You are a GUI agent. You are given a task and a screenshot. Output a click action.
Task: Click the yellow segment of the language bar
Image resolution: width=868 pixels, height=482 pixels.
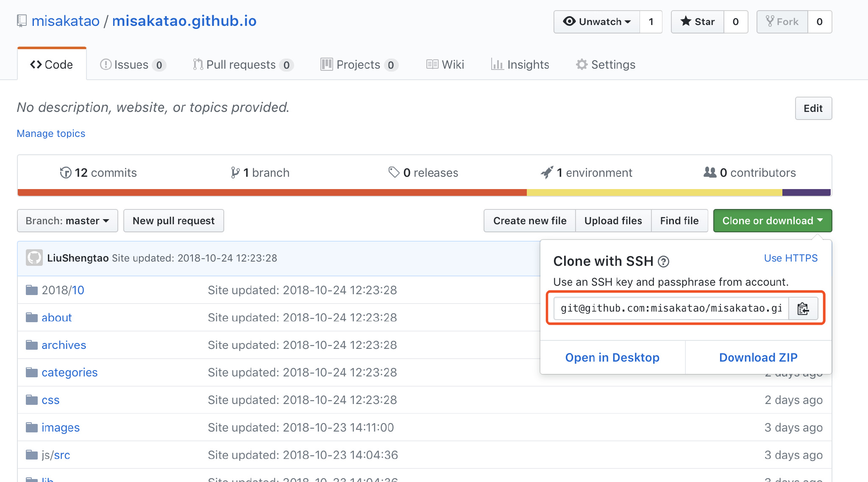click(654, 192)
